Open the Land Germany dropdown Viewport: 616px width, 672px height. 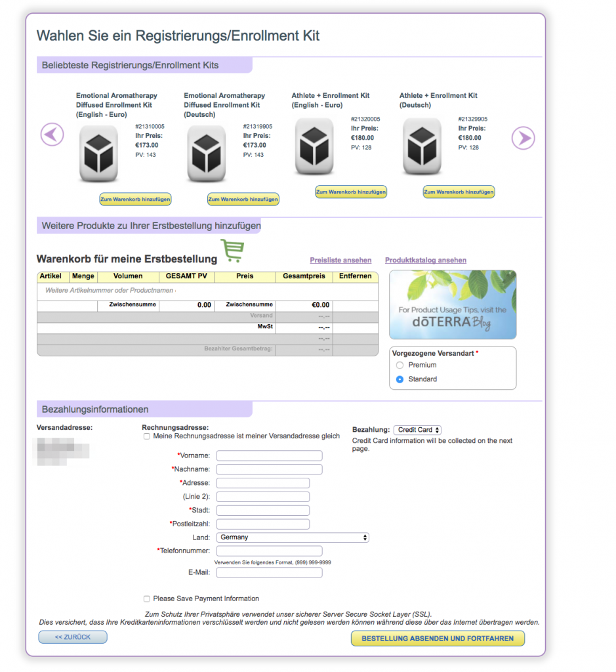tap(293, 537)
